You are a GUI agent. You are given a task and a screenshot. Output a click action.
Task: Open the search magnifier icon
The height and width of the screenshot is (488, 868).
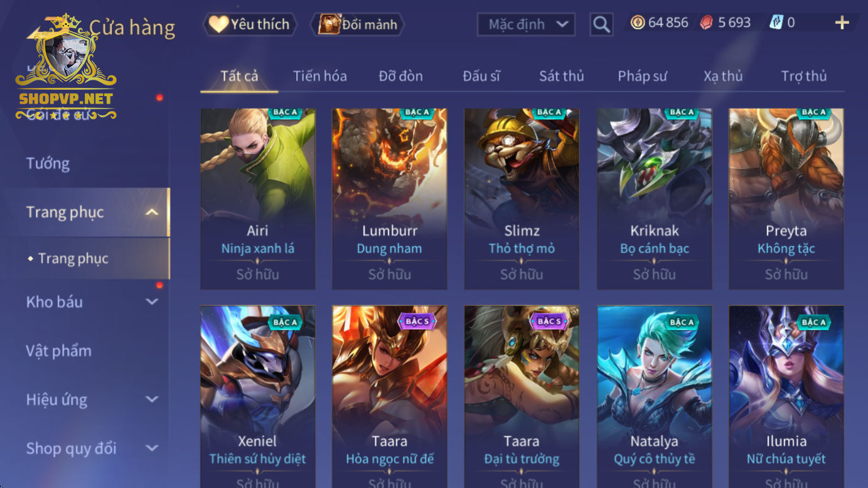tap(601, 24)
